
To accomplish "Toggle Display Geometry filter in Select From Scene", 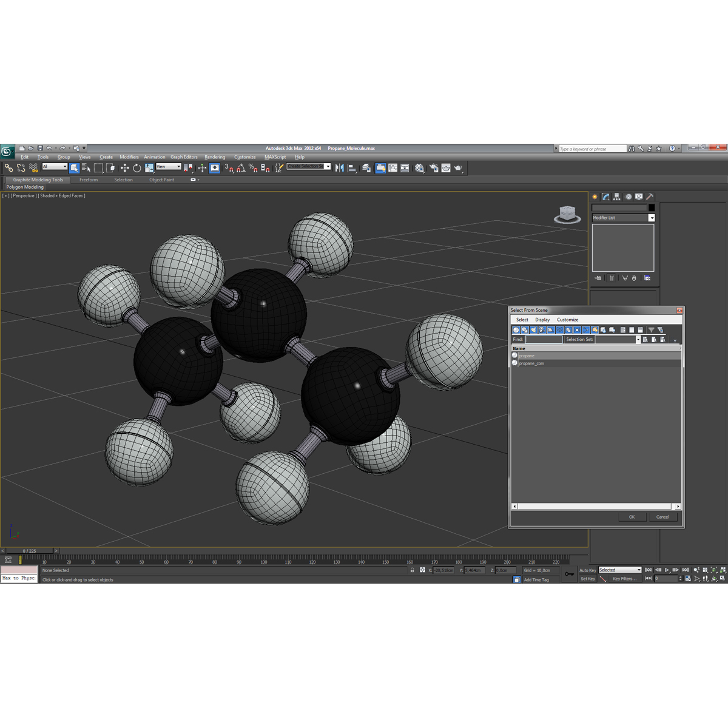I will coord(516,329).
